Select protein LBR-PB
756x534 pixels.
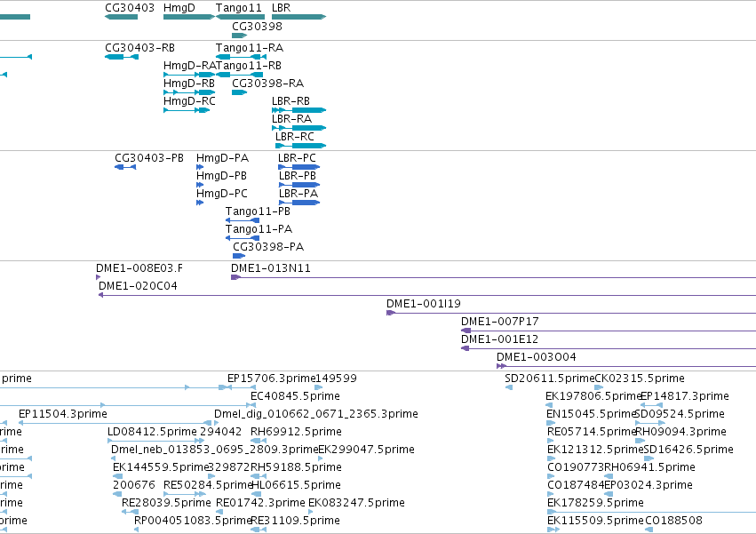click(298, 176)
